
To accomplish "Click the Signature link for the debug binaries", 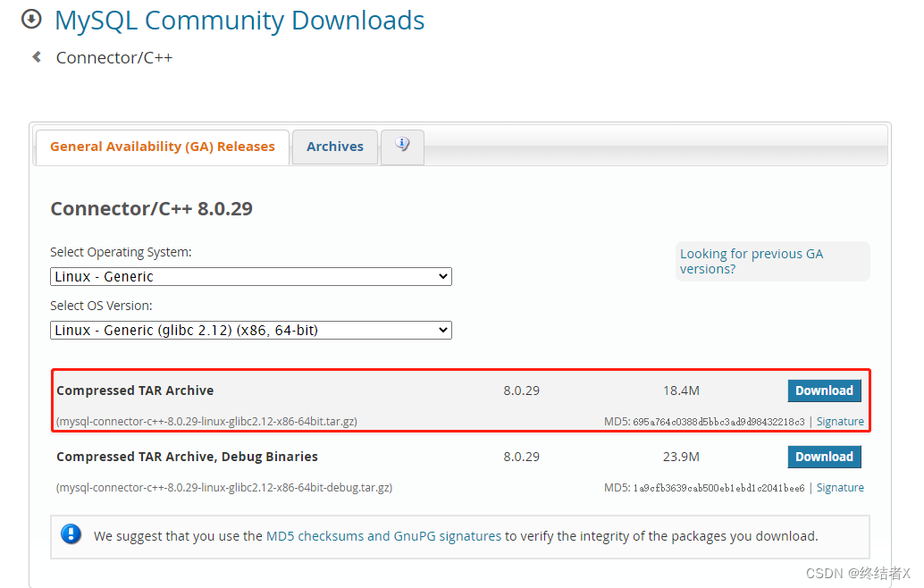I will click(840, 487).
